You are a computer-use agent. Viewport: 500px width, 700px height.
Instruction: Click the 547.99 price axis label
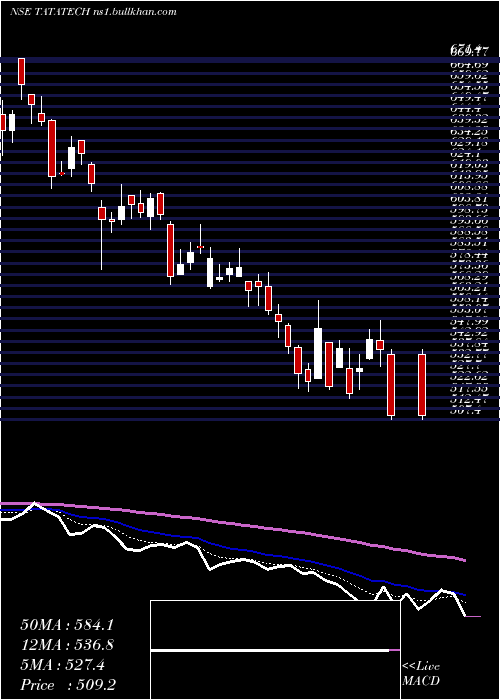coord(468,321)
